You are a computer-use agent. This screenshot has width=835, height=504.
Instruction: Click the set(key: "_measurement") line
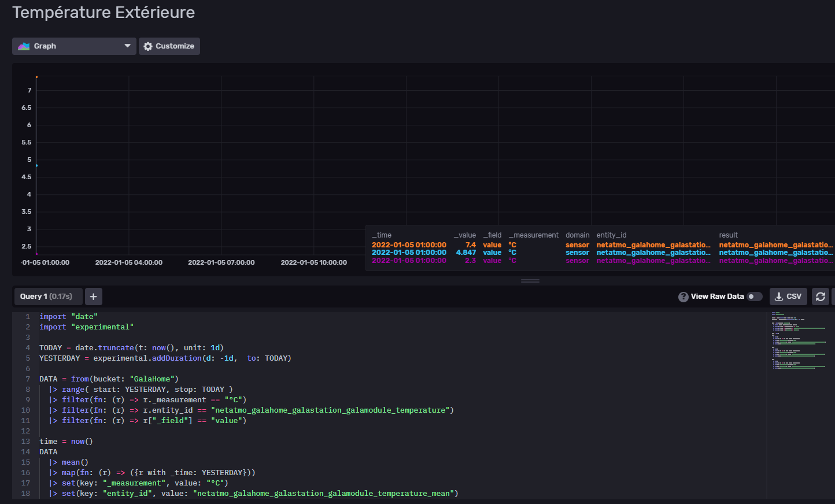138,483
